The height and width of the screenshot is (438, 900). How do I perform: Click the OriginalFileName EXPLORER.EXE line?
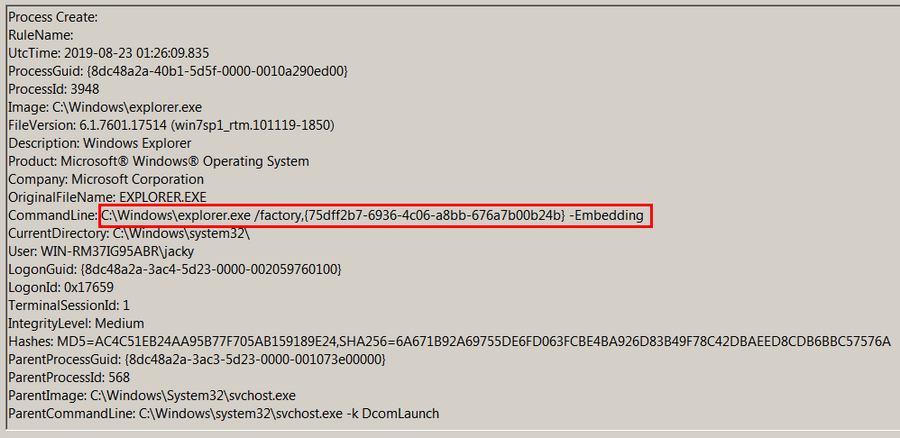coord(107,197)
